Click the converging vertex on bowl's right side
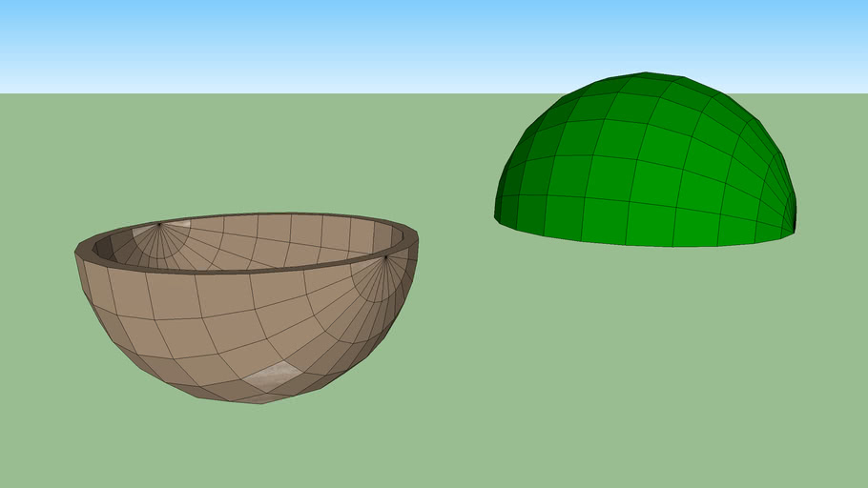This screenshot has width=868, height=488. 385,257
